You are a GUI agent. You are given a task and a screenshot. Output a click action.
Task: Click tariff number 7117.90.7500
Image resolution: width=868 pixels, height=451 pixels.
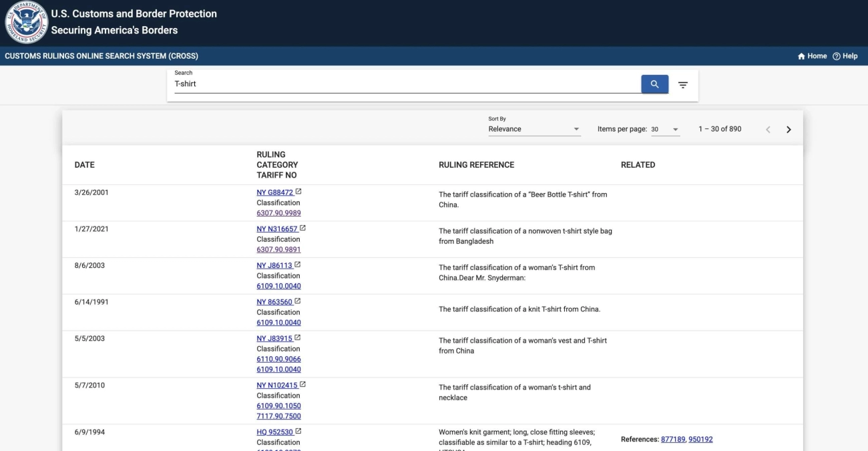(x=278, y=416)
